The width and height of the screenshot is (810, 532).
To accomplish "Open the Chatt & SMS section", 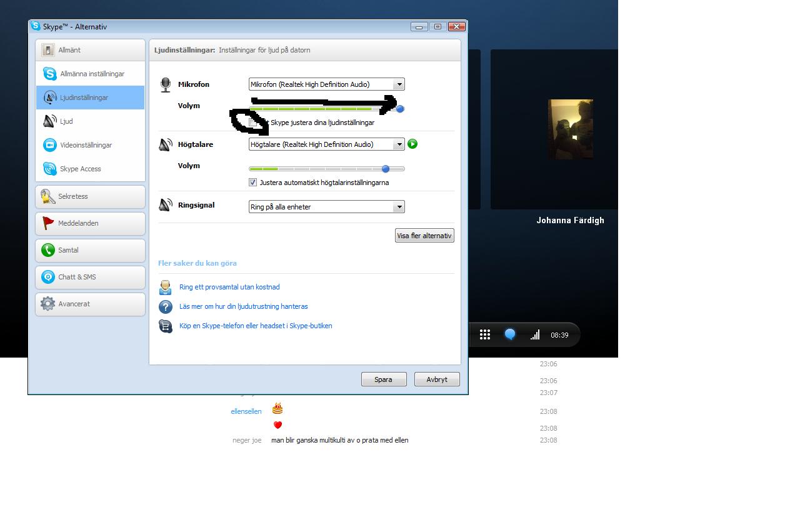I will click(x=91, y=277).
